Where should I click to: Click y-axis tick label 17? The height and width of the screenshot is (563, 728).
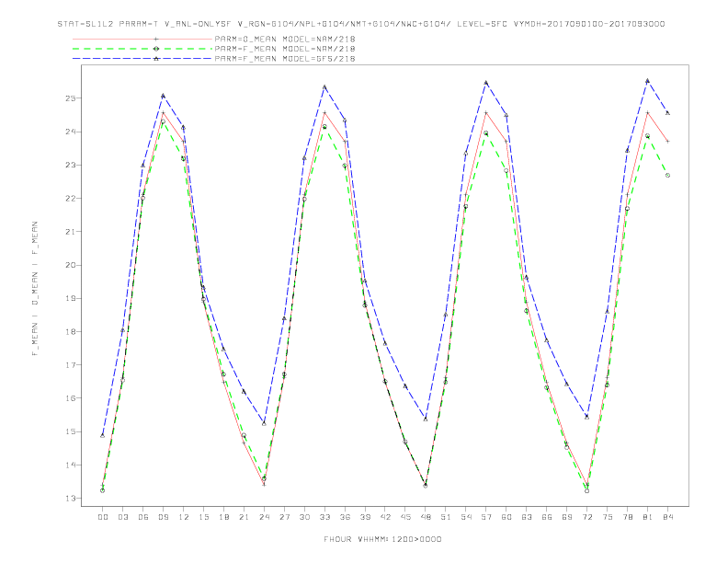pos(70,364)
